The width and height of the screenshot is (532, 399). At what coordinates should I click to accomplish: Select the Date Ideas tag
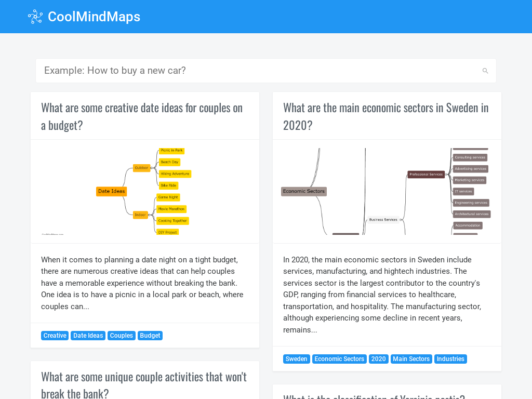pos(88,336)
